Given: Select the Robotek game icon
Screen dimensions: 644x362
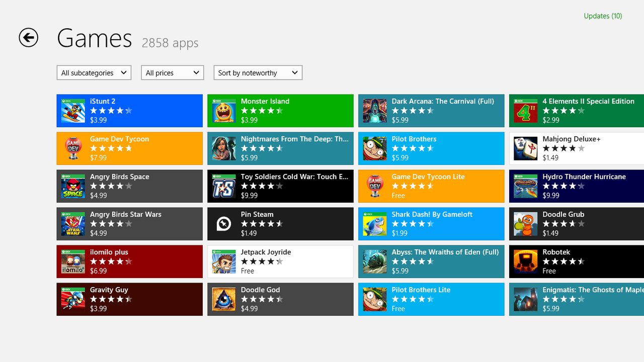Looking at the screenshot, I should click(526, 261).
